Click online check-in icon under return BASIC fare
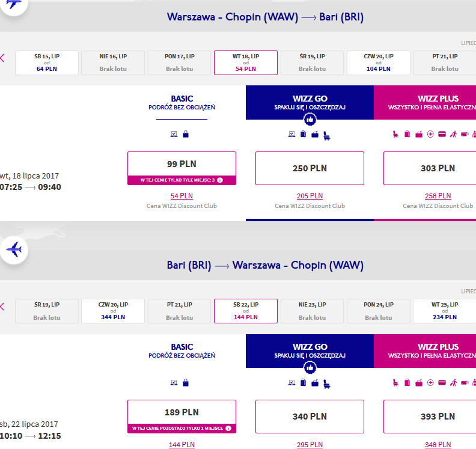Viewport: 476px width, 449px height. click(174, 382)
